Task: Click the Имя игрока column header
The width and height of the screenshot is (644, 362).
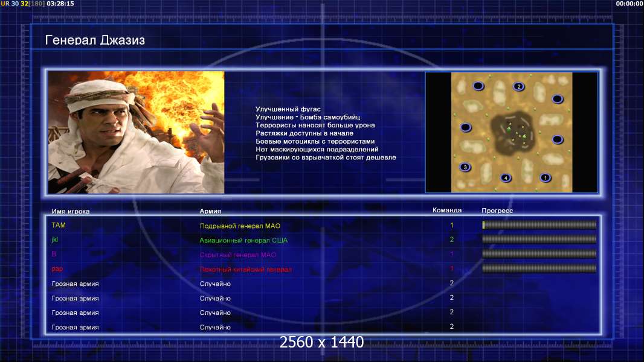Action: [71, 212]
